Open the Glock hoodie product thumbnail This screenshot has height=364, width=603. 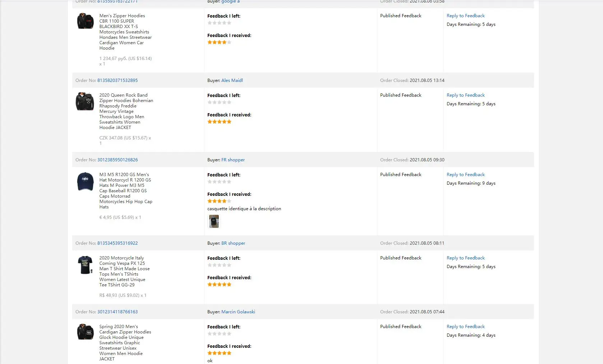pyautogui.click(x=85, y=332)
